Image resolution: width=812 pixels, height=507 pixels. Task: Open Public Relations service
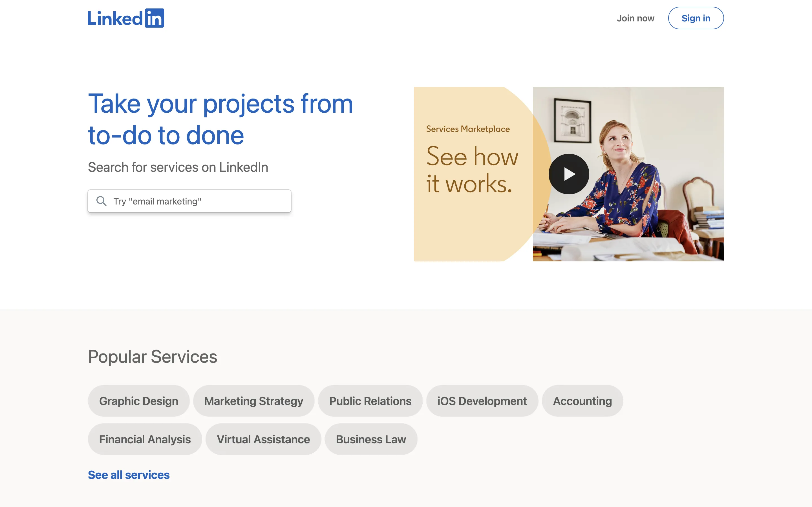370,401
